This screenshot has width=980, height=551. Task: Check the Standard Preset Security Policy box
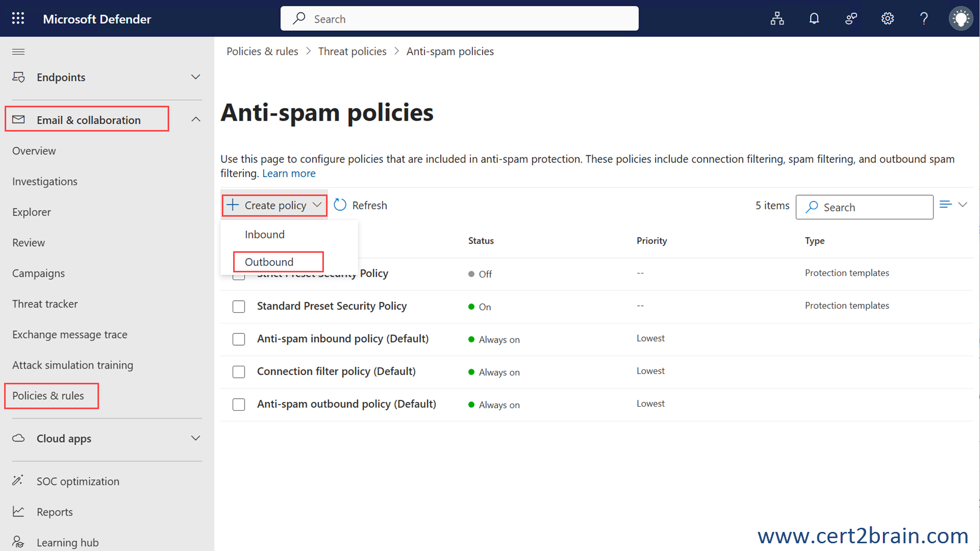[238, 306]
